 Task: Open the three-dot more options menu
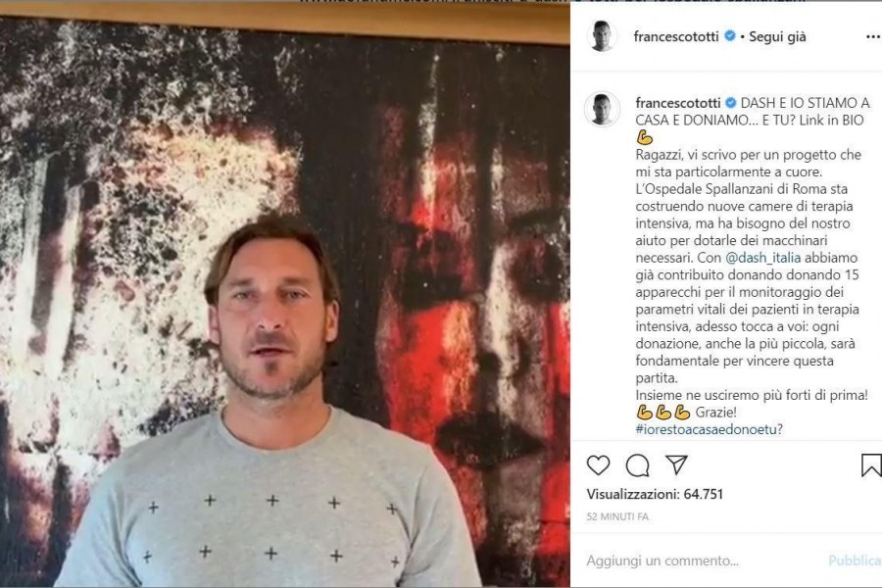pyautogui.click(x=873, y=36)
